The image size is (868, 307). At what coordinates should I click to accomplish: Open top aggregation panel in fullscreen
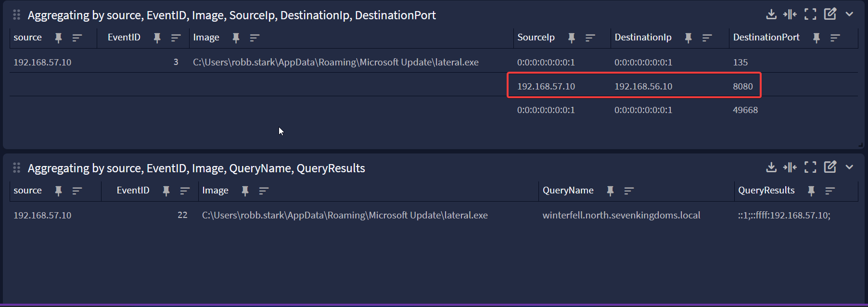point(810,14)
